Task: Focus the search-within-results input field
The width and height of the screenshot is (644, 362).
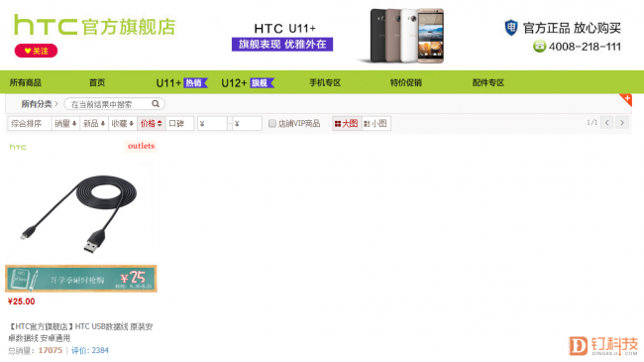Action: [109, 104]
